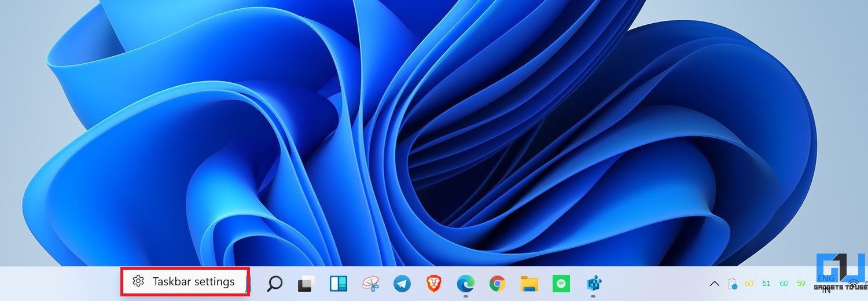Click the battery shield tray icon
The height and width of the screenshot is (301, 868).
[733, 284]
